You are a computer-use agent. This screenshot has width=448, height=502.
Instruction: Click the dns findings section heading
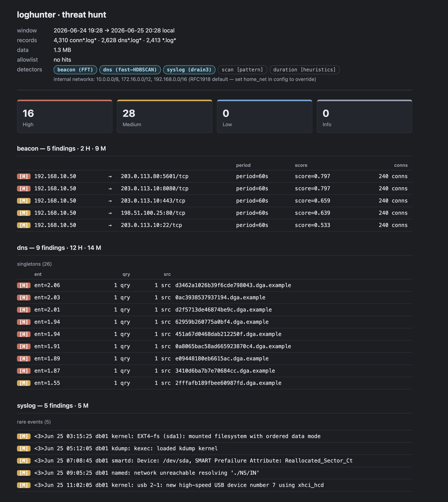pyautogui.click(x=59, y=248)
